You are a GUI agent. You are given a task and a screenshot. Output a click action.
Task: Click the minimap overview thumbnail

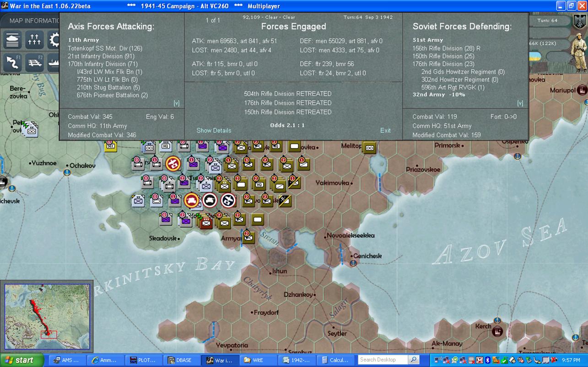(x=47, y=317)
